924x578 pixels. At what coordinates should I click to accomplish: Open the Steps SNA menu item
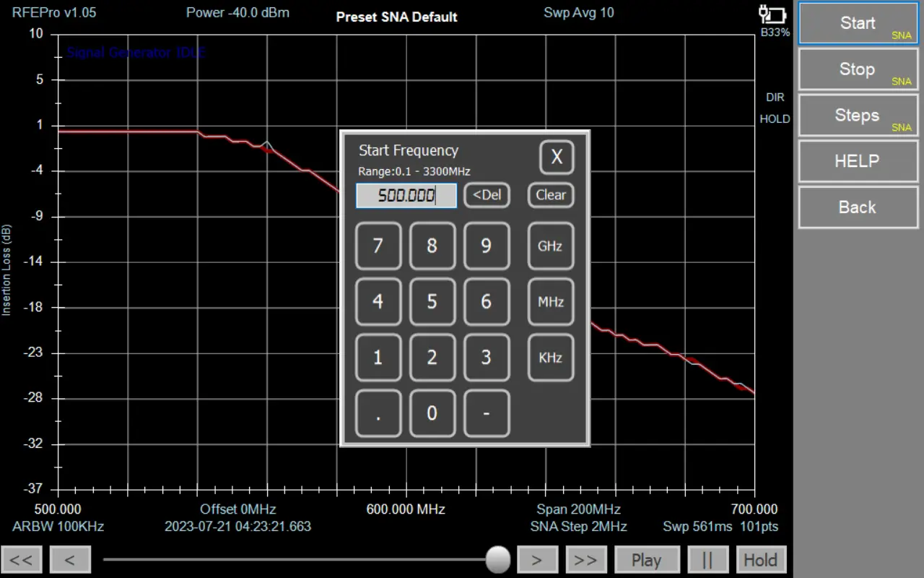858,116
